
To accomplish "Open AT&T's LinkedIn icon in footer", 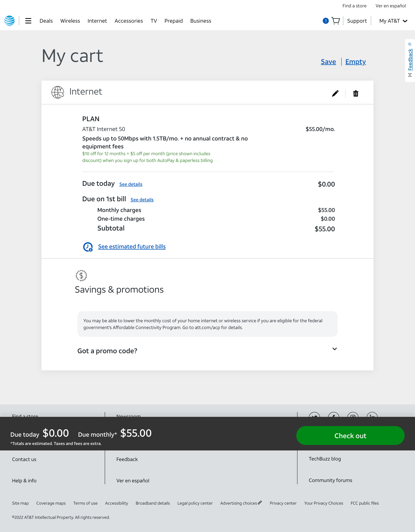I will [372, 416].
